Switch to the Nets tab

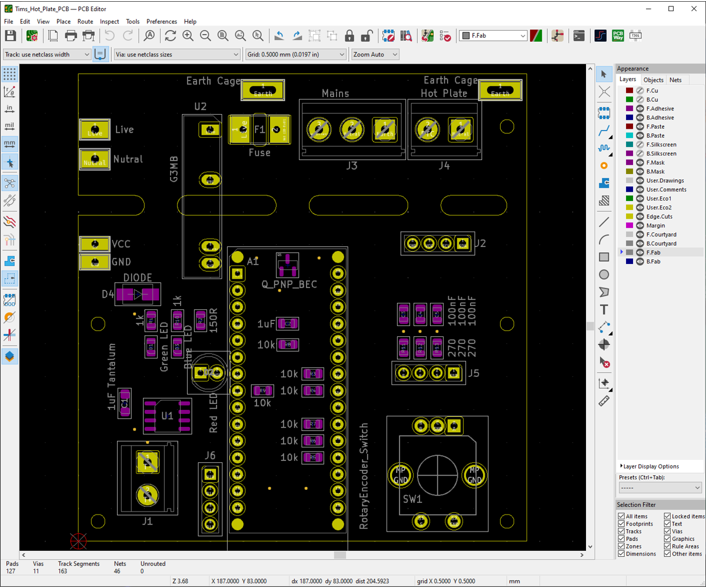[x=675, y=79]
